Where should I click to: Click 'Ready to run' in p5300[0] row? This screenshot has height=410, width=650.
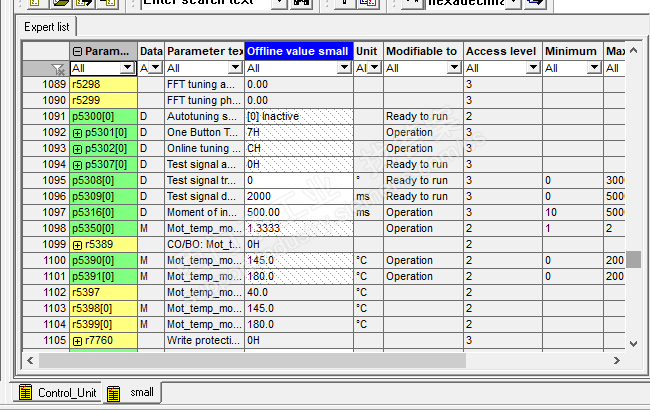point(423,116)
